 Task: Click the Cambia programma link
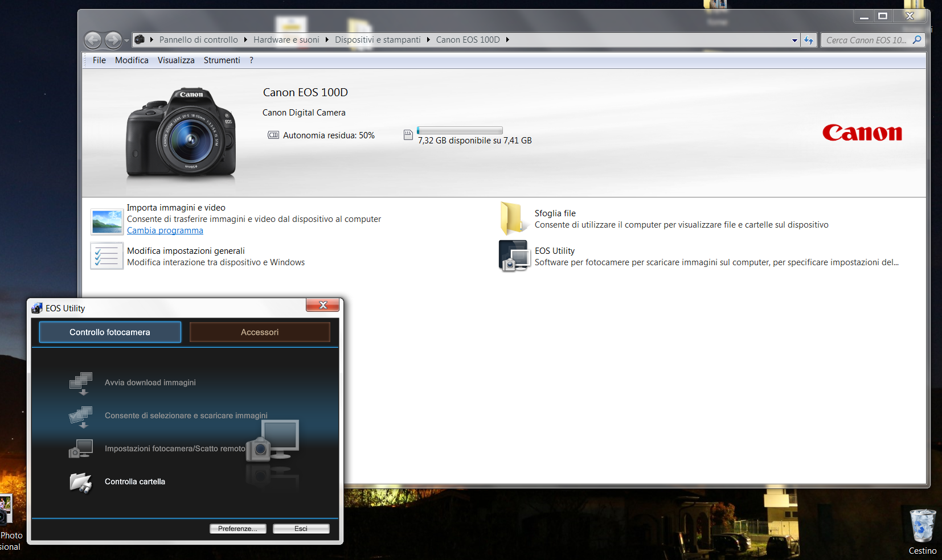click(165, 230)
